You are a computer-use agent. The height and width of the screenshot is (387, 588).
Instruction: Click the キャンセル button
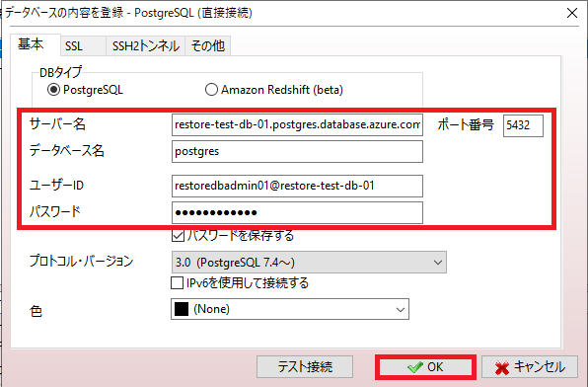pyautogui.click(x=530, y=366)
